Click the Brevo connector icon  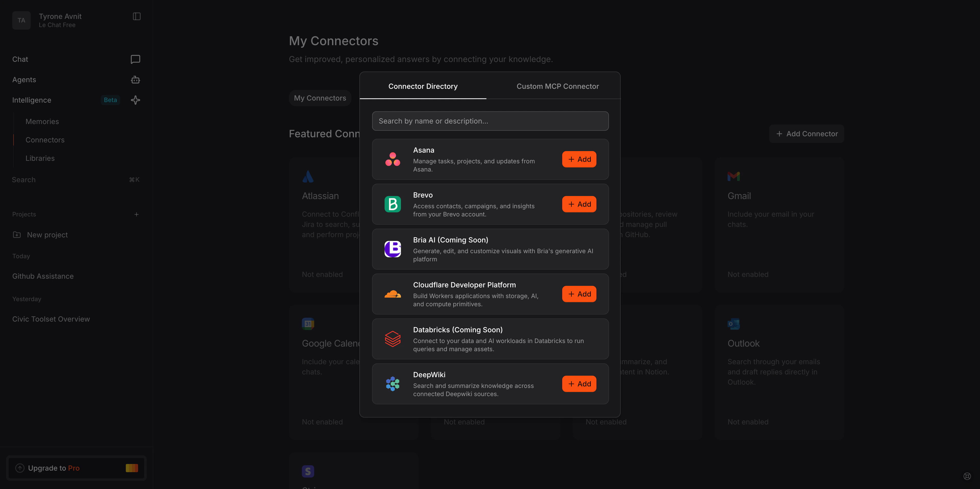tap(393, 204)
